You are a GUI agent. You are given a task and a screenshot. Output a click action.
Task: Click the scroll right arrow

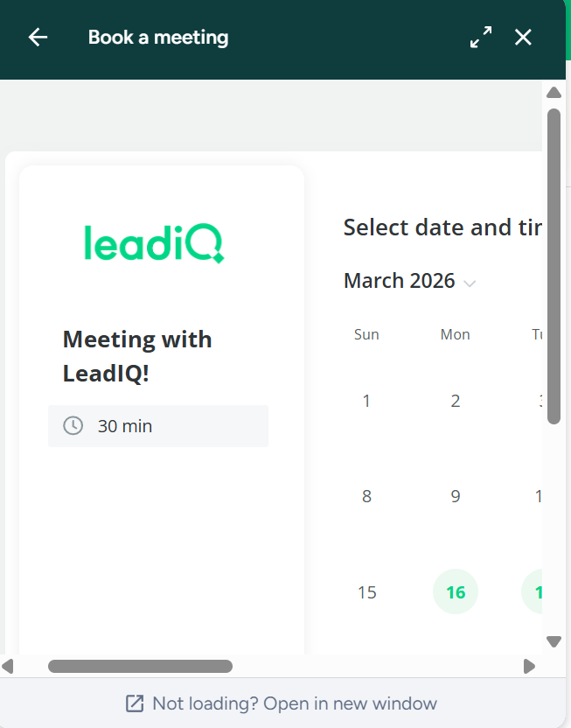point(529,667)
